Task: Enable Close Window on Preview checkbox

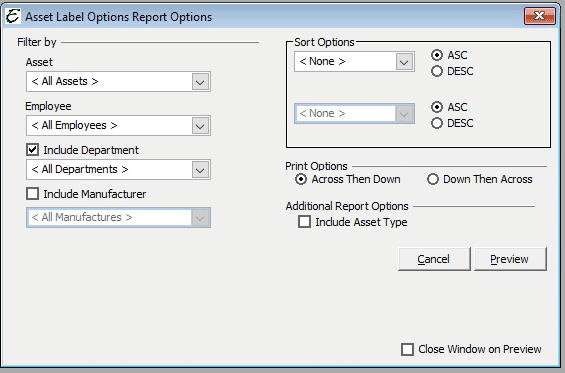Action: [408, 349]
